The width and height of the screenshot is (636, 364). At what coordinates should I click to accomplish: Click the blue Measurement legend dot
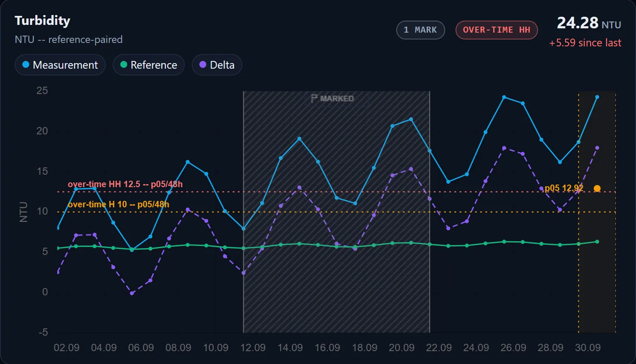pyautogui.click(x=26, y=64)
